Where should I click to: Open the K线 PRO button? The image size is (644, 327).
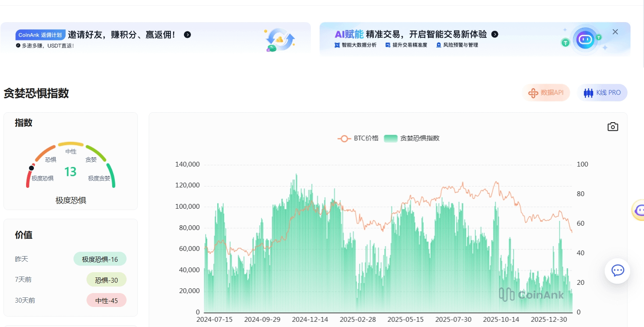(x=602, y=93)
